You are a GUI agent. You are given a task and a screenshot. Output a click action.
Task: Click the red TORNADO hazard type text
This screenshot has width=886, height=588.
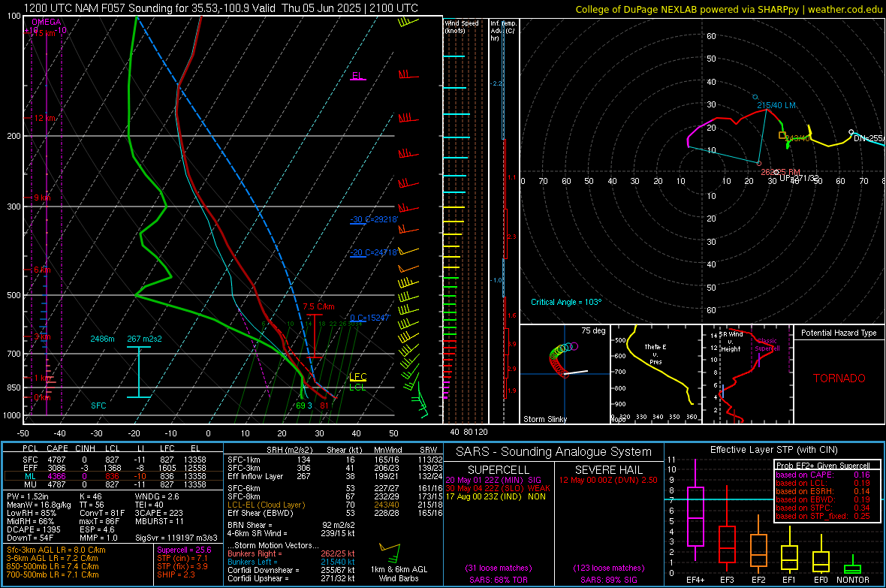pos(839,378)
